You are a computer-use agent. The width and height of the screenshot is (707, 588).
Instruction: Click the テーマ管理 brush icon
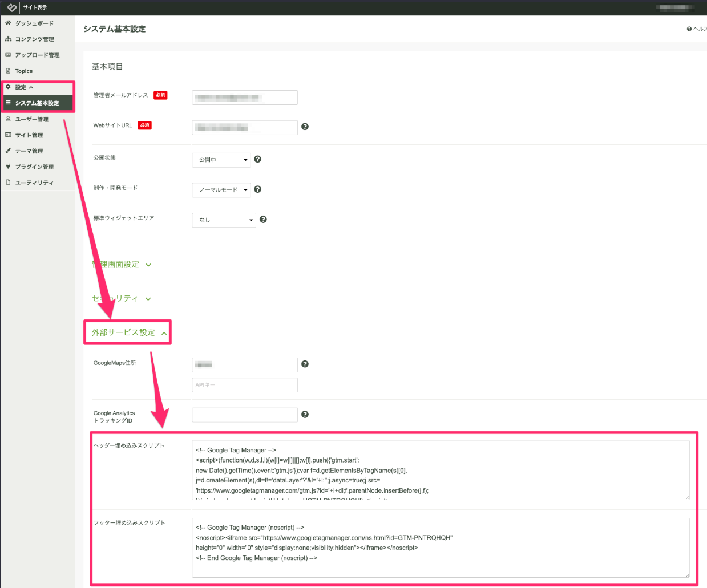pyautogui.click(x=8, y=151)
